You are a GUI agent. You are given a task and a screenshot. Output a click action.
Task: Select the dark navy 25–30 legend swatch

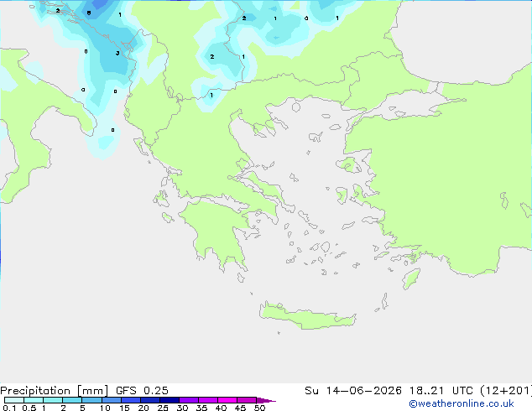pyautogui.click(x=170, y=400)
